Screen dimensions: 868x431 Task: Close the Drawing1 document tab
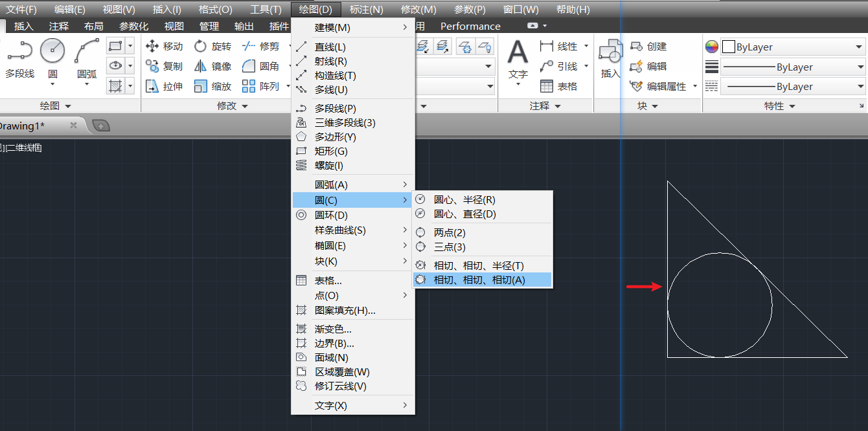click(73, 126)
